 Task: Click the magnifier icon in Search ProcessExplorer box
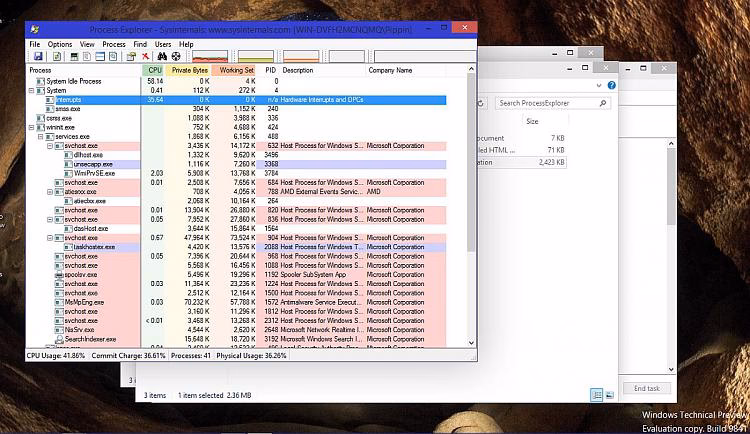(x=603, y=103)
